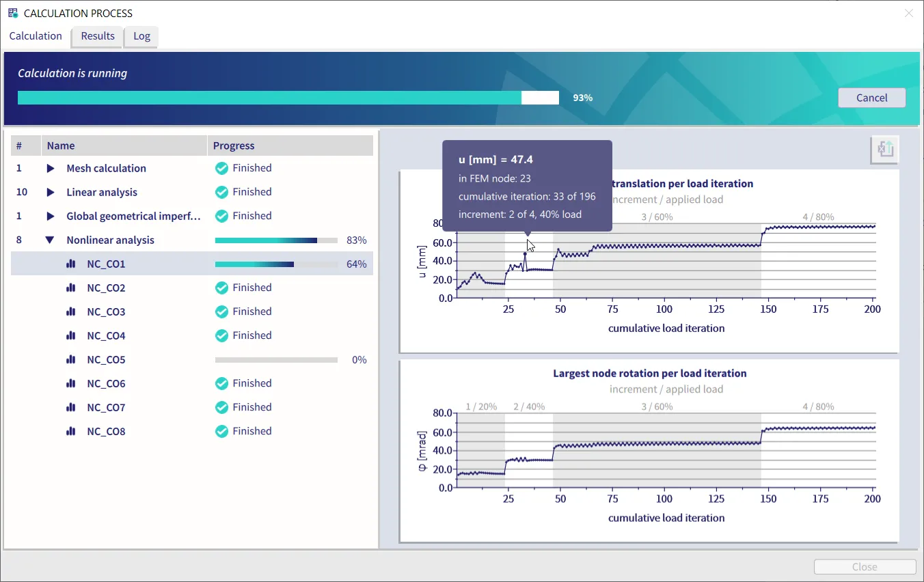Click the finished checkmark icon for NC_CO2
The image size is (924, 582).
click(x=221, y=288)
